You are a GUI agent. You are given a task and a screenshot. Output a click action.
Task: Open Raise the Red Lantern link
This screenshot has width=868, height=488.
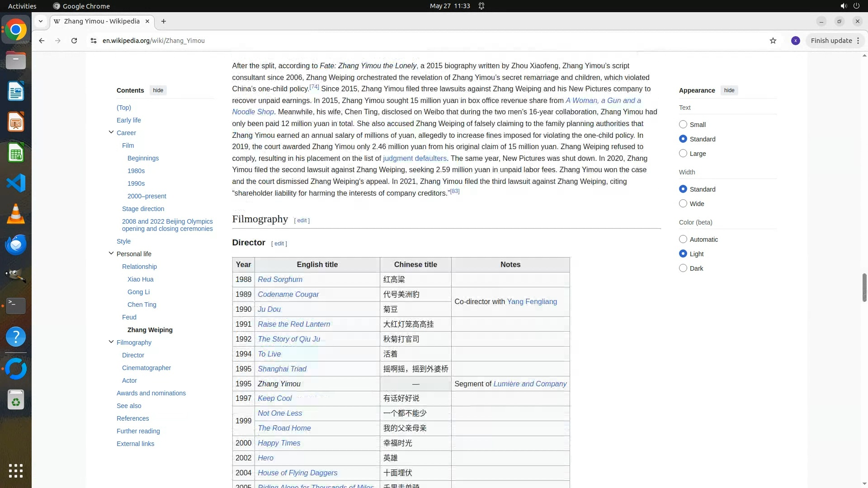point(294,324)
